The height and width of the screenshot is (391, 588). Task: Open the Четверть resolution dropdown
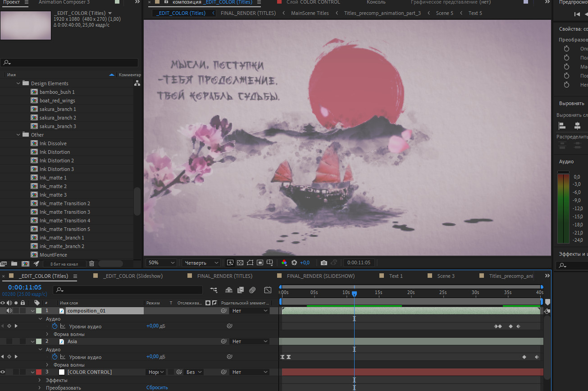pyautogui.click(x=201, y=262)
